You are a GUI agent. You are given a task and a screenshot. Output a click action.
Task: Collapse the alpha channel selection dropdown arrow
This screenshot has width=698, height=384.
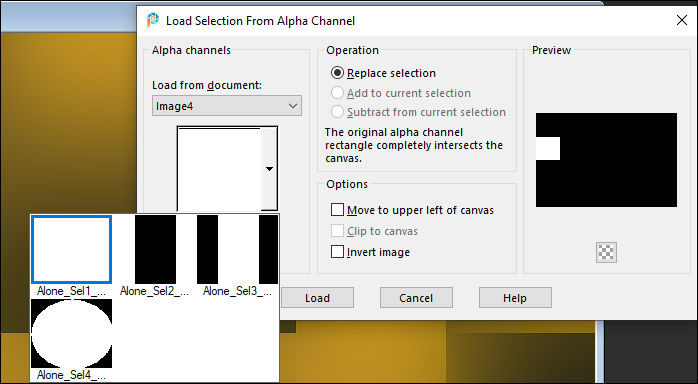click(269, 169)
